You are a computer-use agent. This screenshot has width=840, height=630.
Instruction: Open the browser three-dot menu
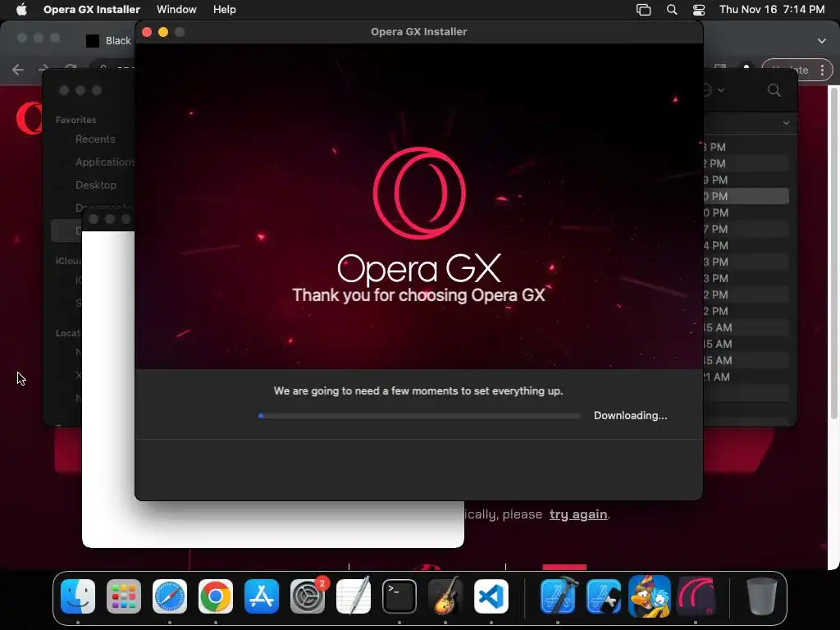click(x=822, y=70)
